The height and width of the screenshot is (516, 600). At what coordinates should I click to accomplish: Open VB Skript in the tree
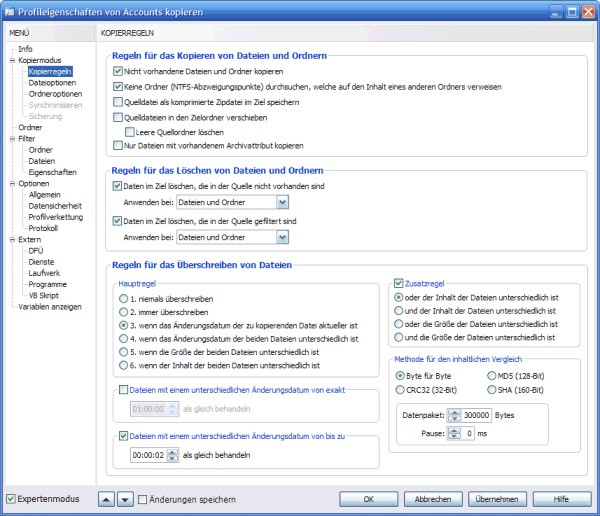(43, 296)
